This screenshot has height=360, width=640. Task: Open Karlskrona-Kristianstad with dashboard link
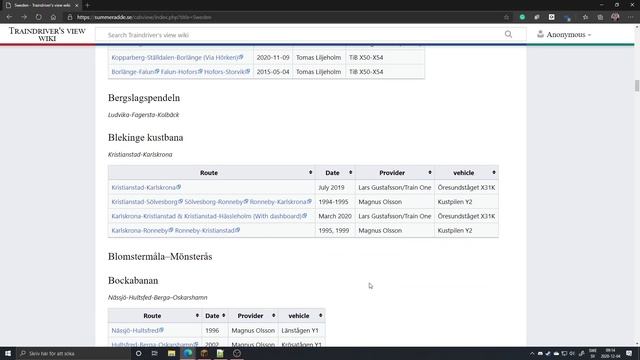pos(209,216)
